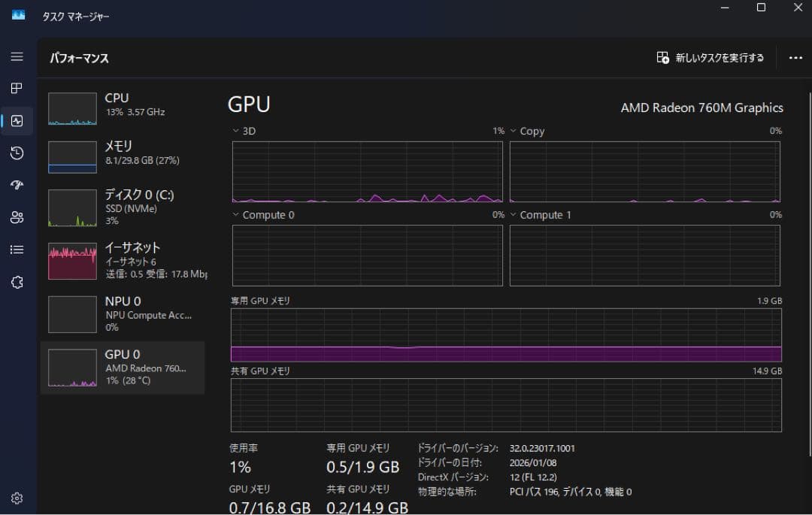Open Task Manager settings gear

17,498
